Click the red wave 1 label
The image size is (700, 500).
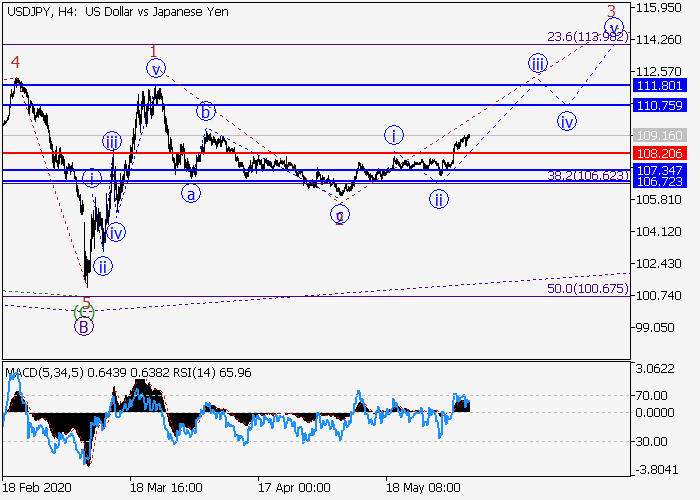pos(153,51)
